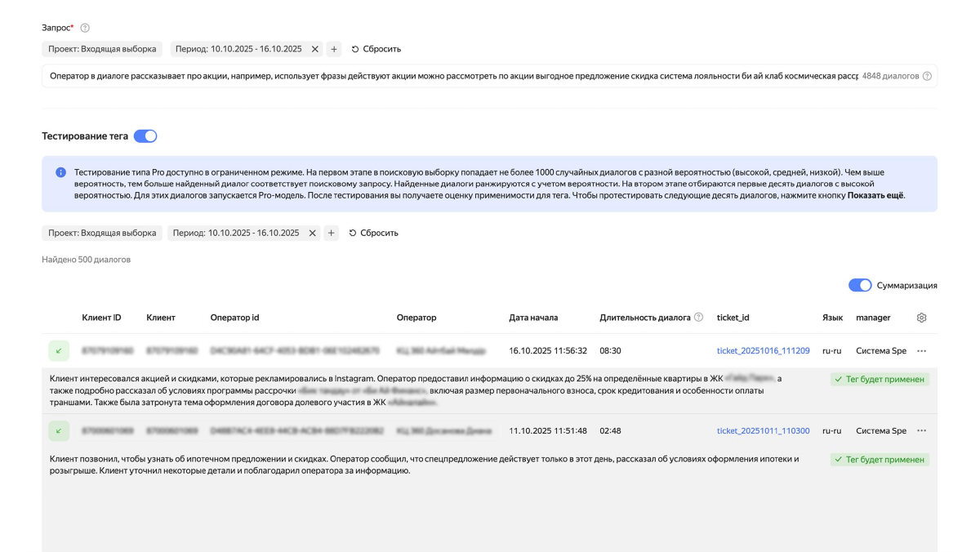The height and width of the screenshot is (552, 980).
Task: Disable the Тестирование тега switch
Action: tap(145, 136)
